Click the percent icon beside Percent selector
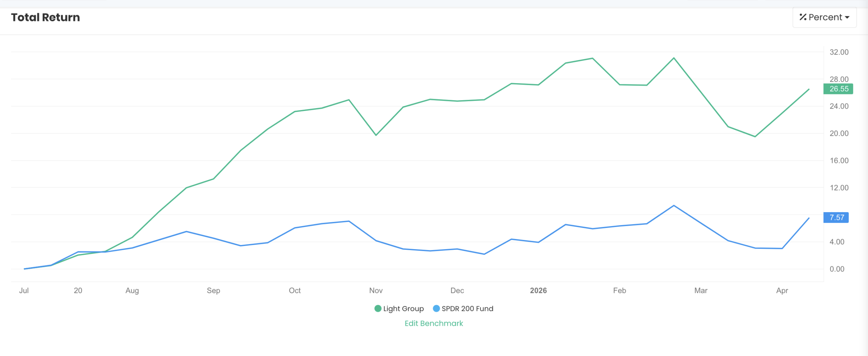 click(803, 17)
